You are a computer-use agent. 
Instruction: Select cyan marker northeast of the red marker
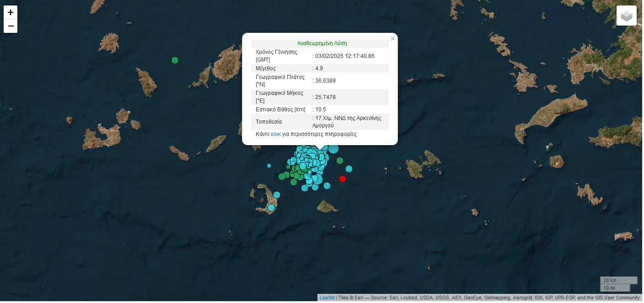[349, 169]
